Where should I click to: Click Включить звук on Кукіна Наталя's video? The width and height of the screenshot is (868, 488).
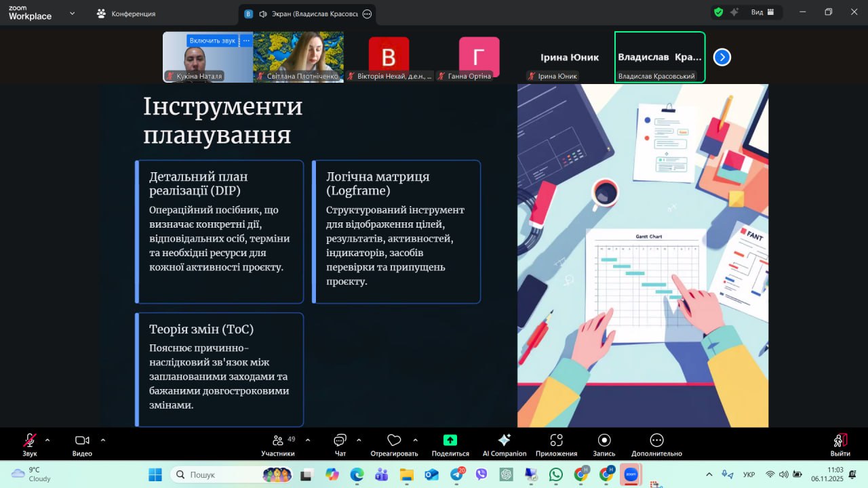[x=212, y=41]
